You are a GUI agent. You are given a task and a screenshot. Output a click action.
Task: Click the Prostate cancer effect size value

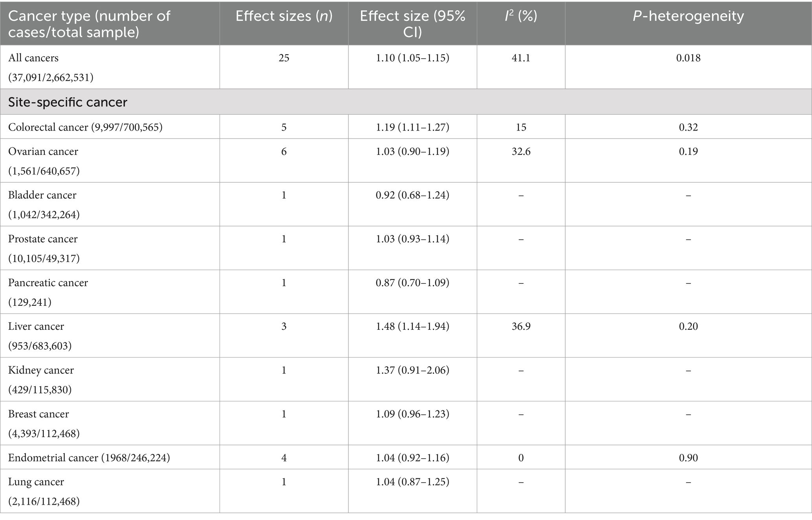(412, 239)
